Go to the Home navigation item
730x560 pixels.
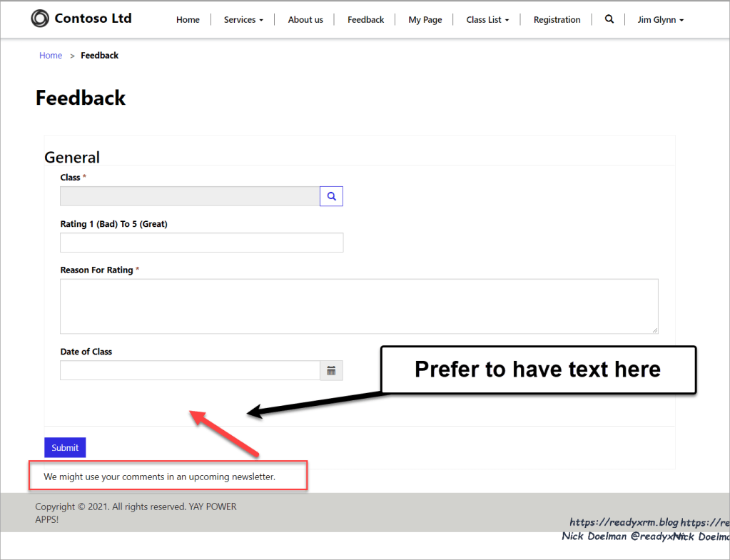point(188,20)
